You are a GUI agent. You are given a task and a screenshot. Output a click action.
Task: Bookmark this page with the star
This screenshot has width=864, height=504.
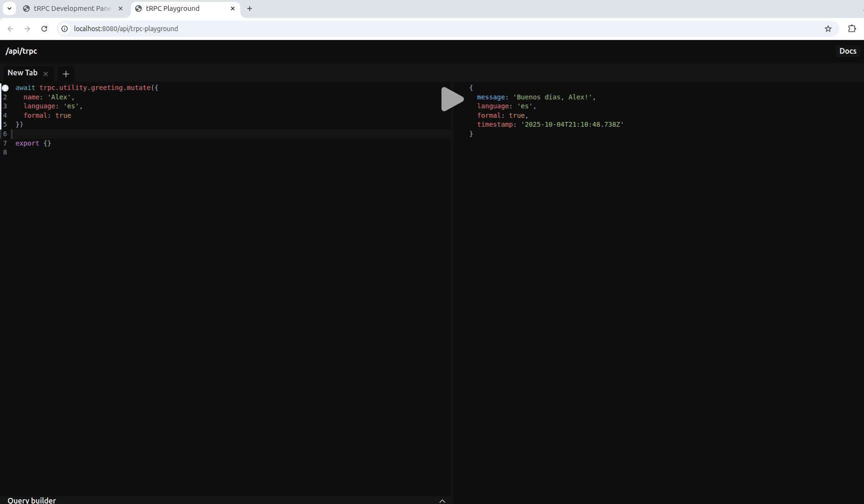coord(828,29)
